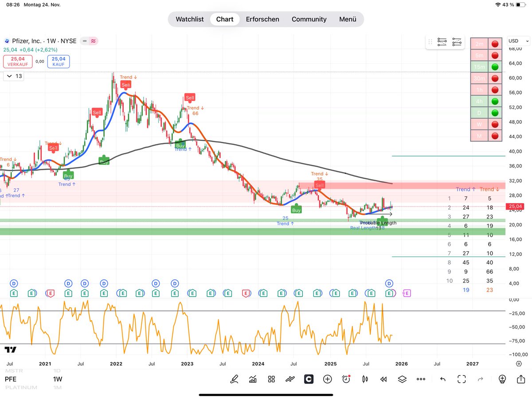Image resolution: width=532 pixels, height=399 pixels.
Task: Undo the last action with back arrow
Action: pos(442,379)
